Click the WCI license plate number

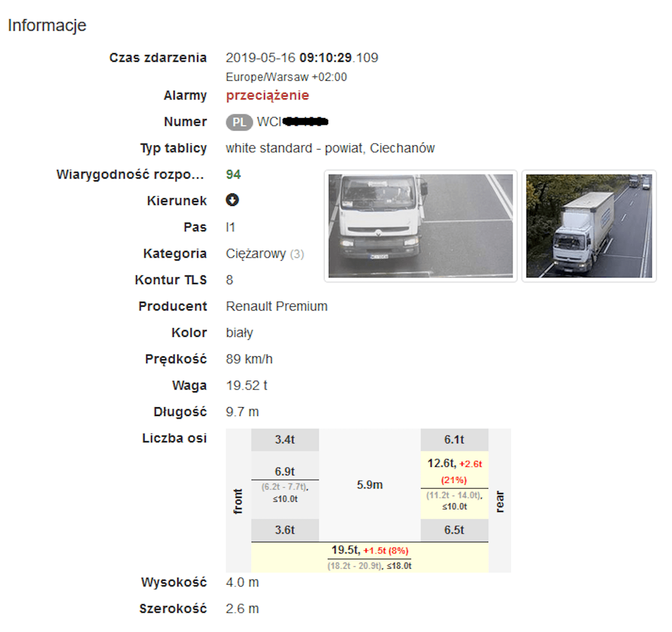(292, 122)
